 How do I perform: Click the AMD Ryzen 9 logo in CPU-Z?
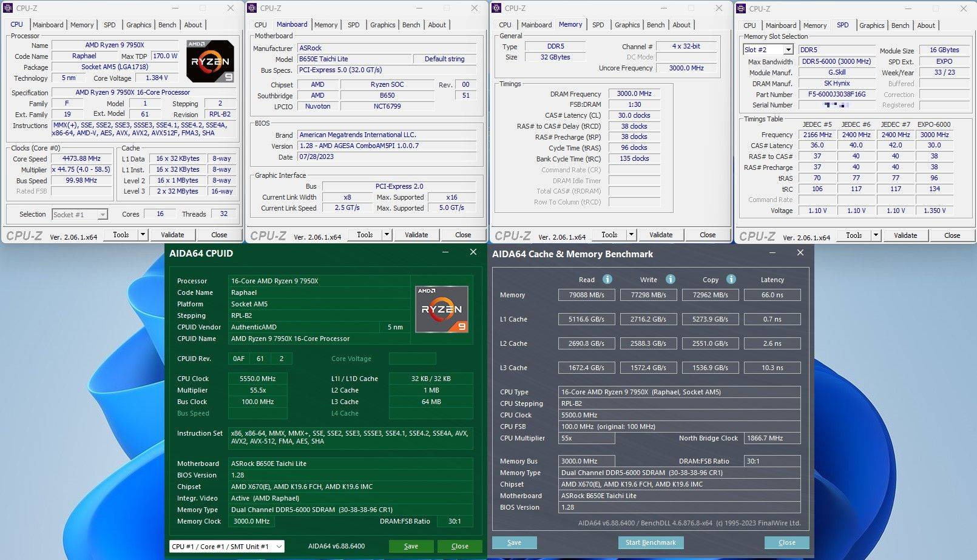pyautogui.click(x=209, y=61)
